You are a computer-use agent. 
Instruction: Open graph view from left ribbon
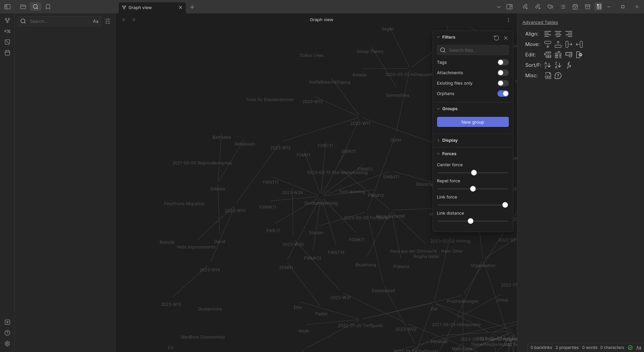tap(7, 20)
